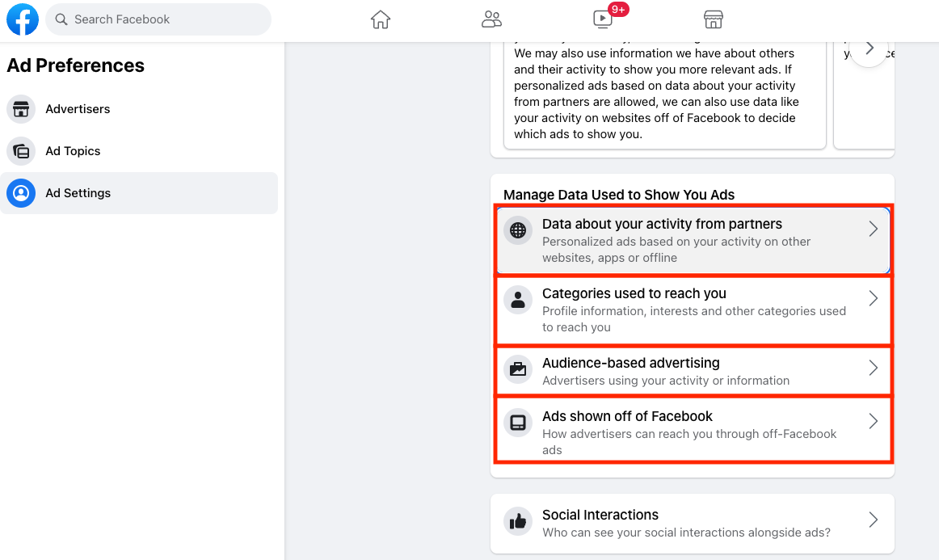This screenshot has height=560, width=939.
Task: Expand Categories used to reach you chevron
Action: (x=873, y=298)
